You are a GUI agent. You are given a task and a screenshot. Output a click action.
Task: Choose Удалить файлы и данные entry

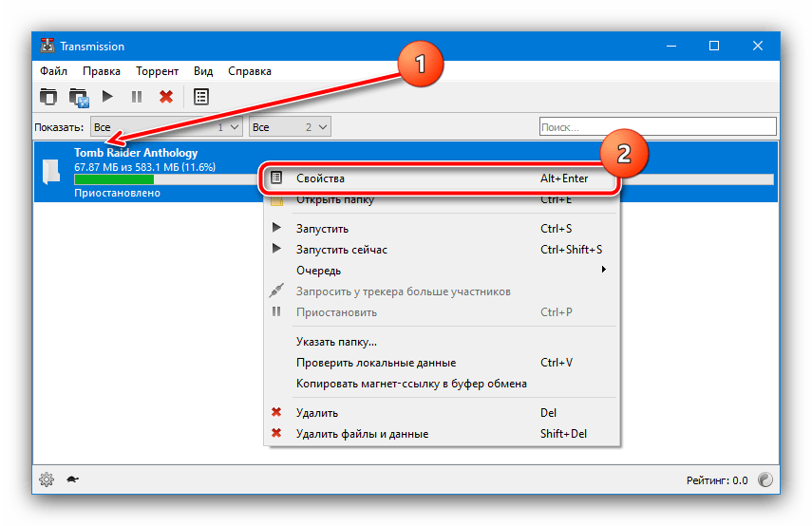coord(442,434)
